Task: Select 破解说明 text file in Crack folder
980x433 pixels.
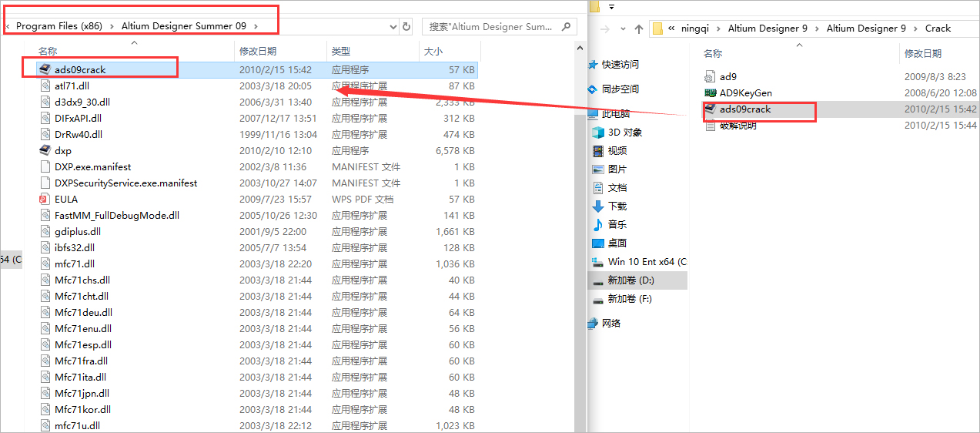Action: 738,125
